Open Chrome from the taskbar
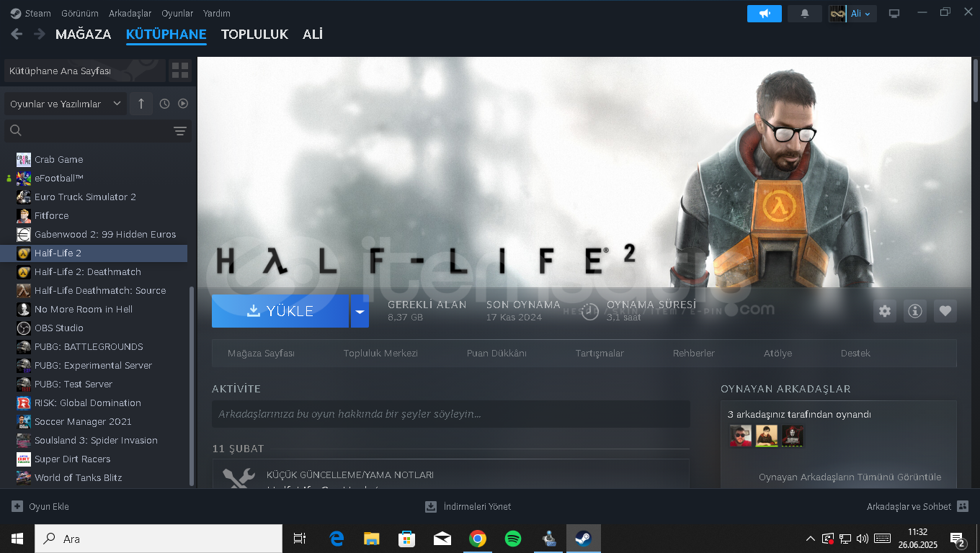The width and height of the screenshot is (980, 553). (x=478, y=539)
